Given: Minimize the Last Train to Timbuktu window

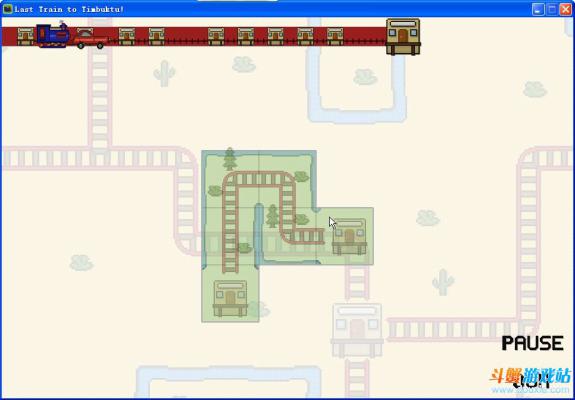Looking at the screenshot, I should coord(538,10).
